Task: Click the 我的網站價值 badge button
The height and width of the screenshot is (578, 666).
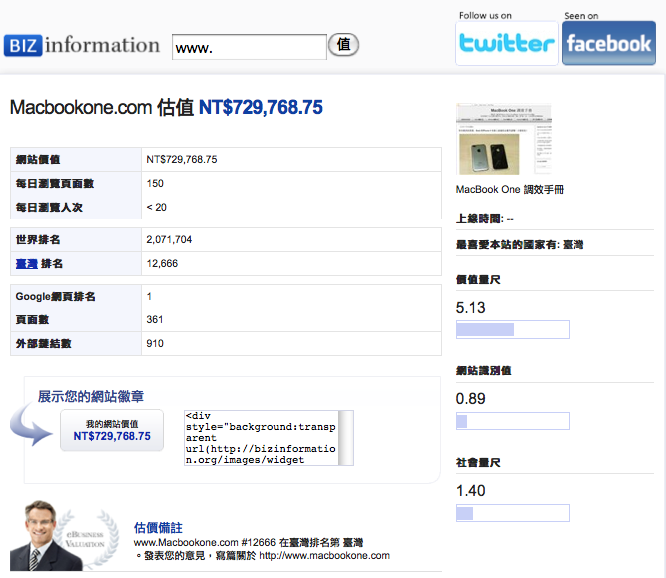Action: click(x=112, y=430)
